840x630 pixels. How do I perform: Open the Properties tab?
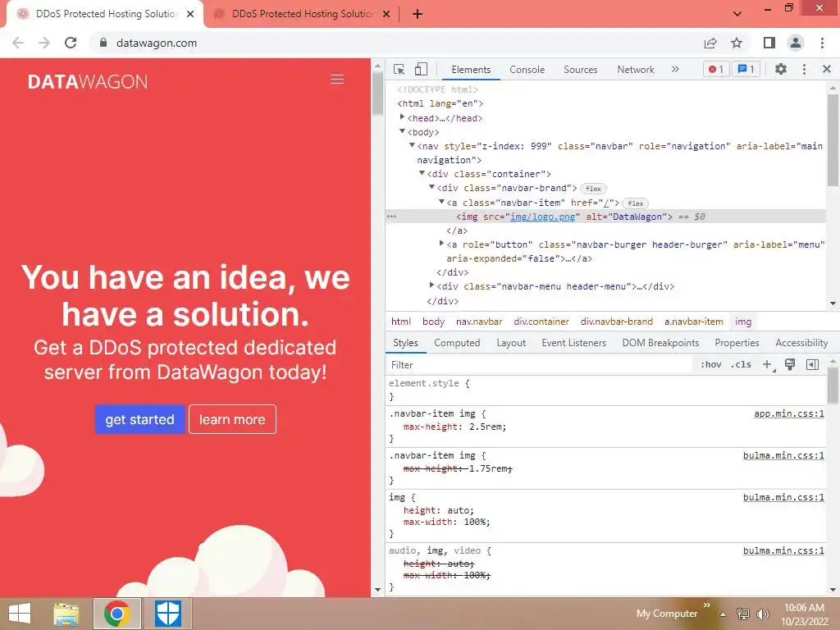pos(737,343)
